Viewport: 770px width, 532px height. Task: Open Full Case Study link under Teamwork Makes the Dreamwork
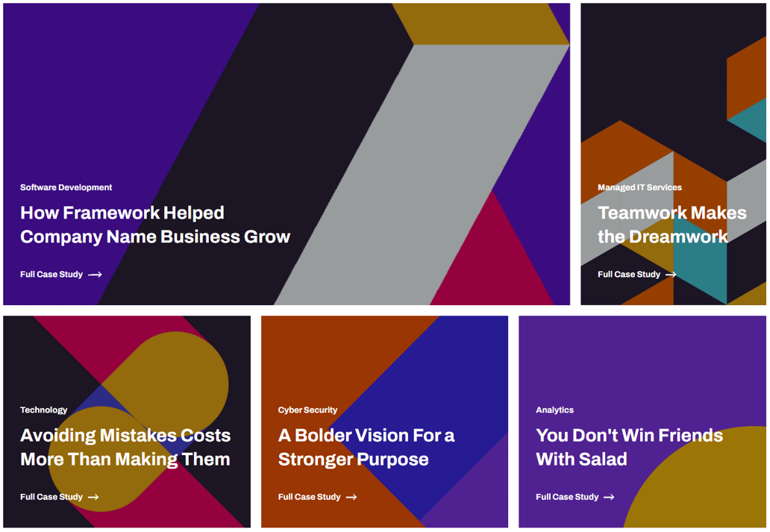[x=629, y=275]
